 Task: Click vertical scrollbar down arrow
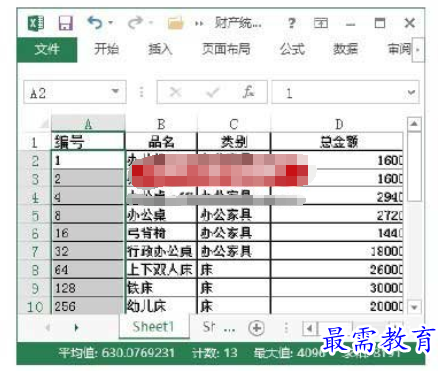(x=414, y=307)
